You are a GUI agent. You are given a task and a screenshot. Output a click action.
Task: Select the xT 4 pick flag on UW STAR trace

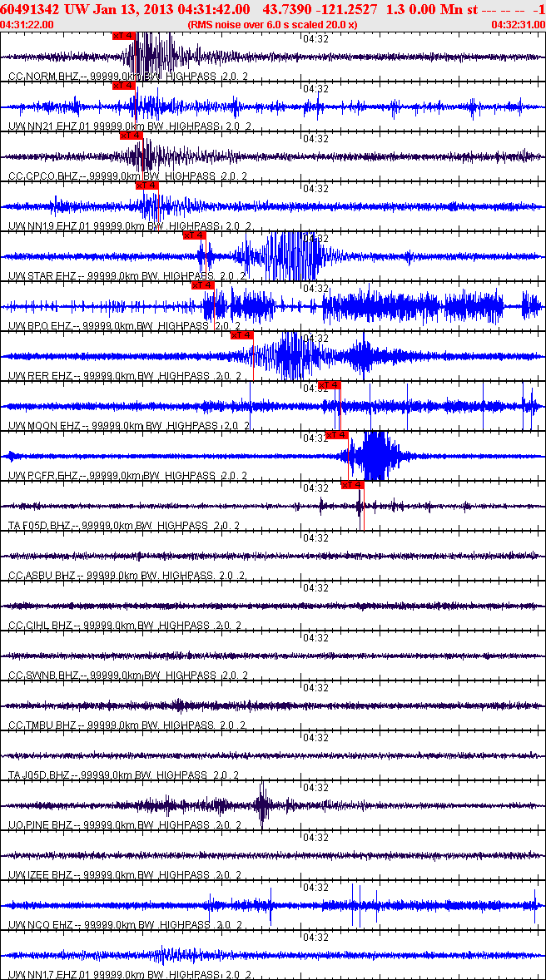coord(194,235)
